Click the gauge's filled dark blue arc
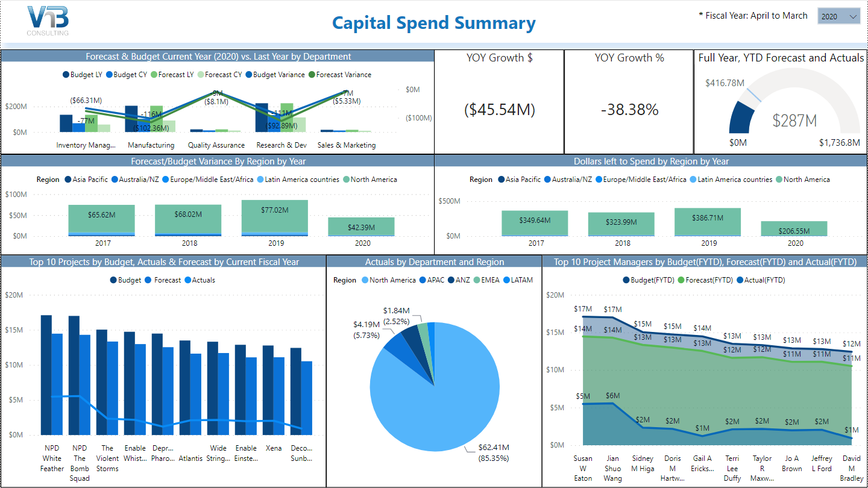The image size is (868, 488). tap(742, 119)
